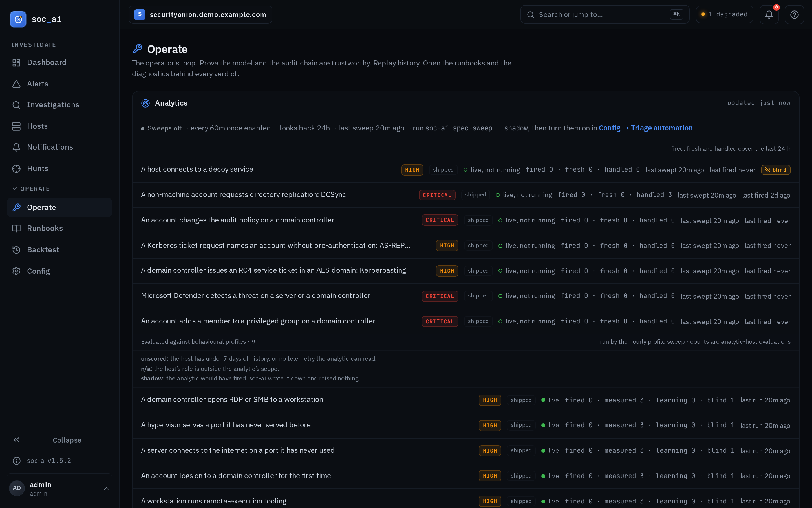Click the Operate page header wrench icon
The width and height of the screenshot is (812, 508).
[138, 49]
